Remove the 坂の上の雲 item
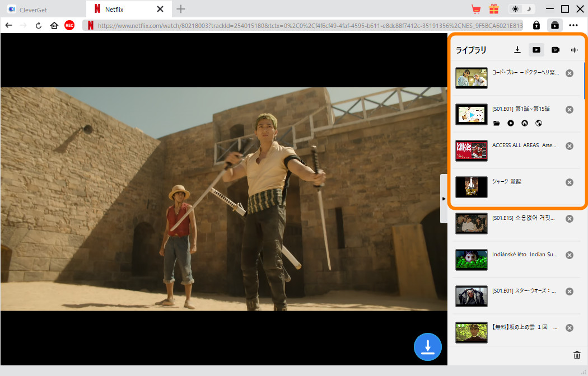The image size is (588, 376). click(x=570, y=328)
